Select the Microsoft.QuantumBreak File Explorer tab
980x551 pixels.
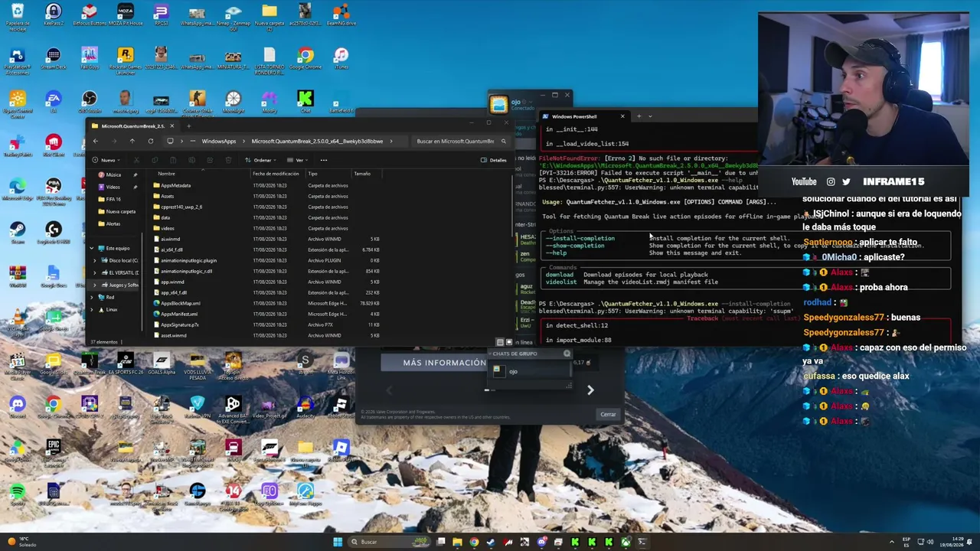(133, 126)
